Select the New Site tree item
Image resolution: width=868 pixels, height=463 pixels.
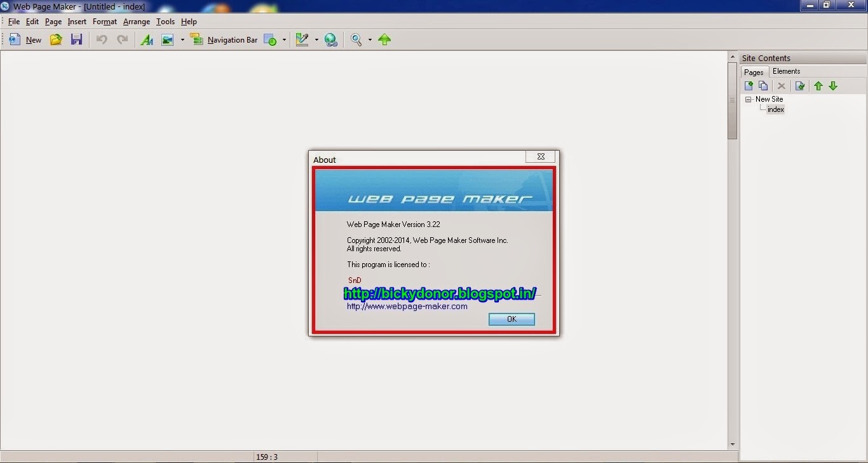click(x=769, y=99)
